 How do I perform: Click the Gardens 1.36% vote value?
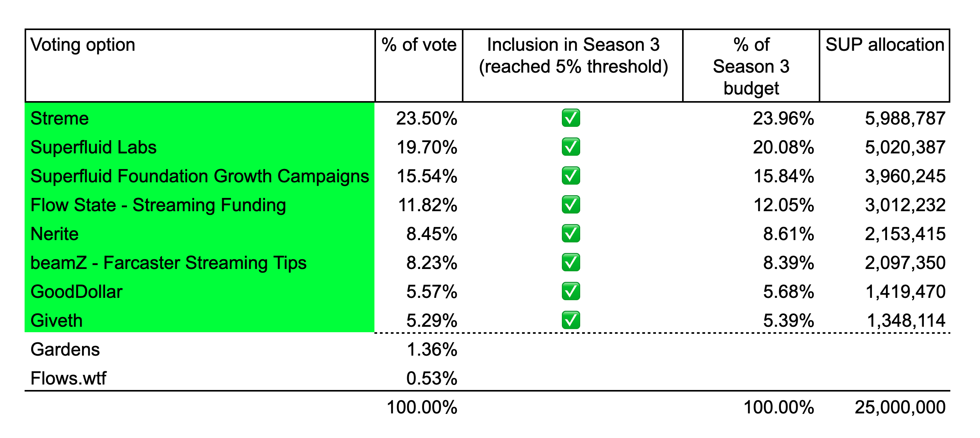click(431, 349)
